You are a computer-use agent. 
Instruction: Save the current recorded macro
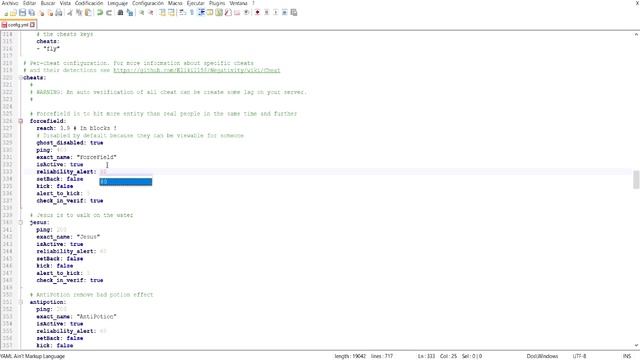tap(293, 13)
